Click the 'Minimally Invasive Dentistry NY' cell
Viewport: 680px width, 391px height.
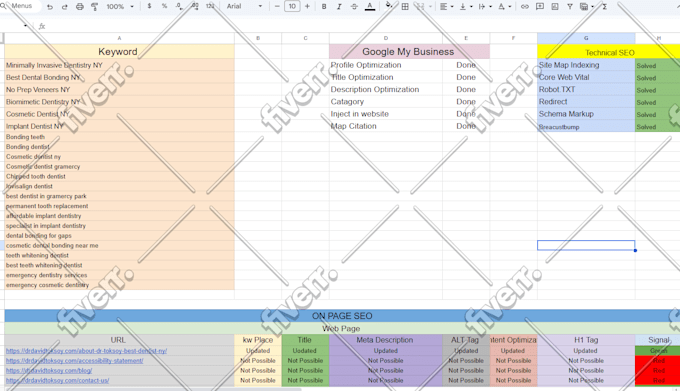pos(119,65)
